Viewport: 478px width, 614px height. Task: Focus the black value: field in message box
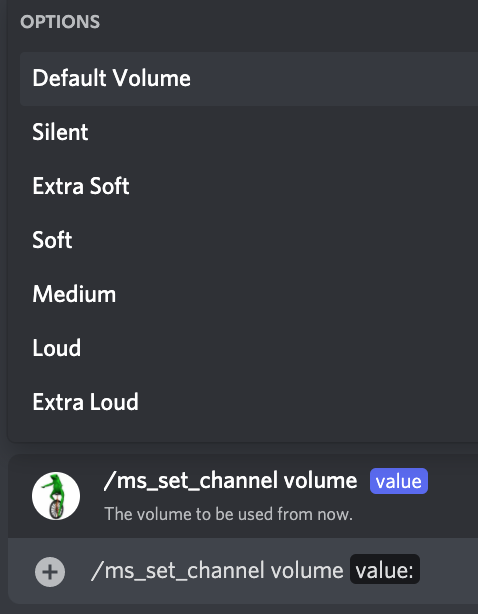pyautogui.click(x=385, y=569)
